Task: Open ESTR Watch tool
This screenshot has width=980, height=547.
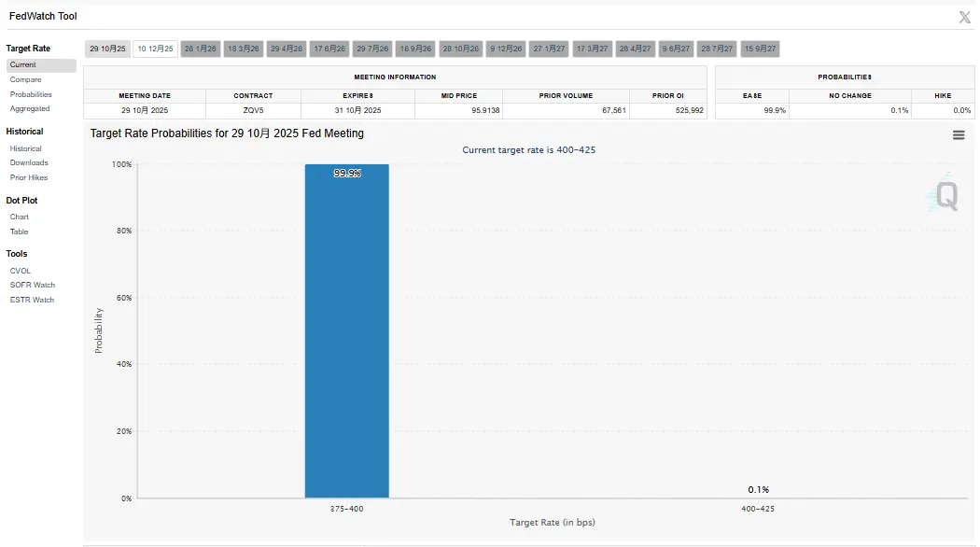Action: tap(32, 300)
